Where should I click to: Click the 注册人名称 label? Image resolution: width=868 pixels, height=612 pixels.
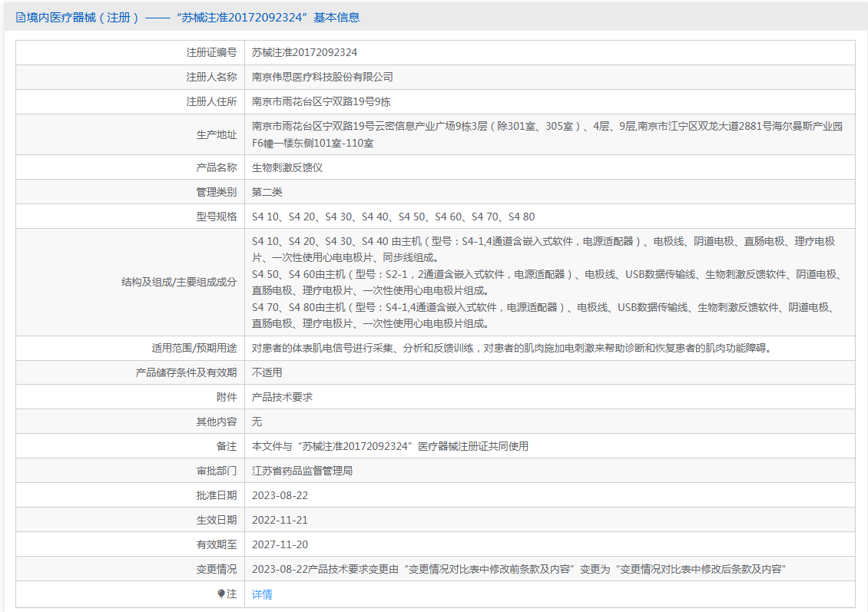[x=211, y=77]
